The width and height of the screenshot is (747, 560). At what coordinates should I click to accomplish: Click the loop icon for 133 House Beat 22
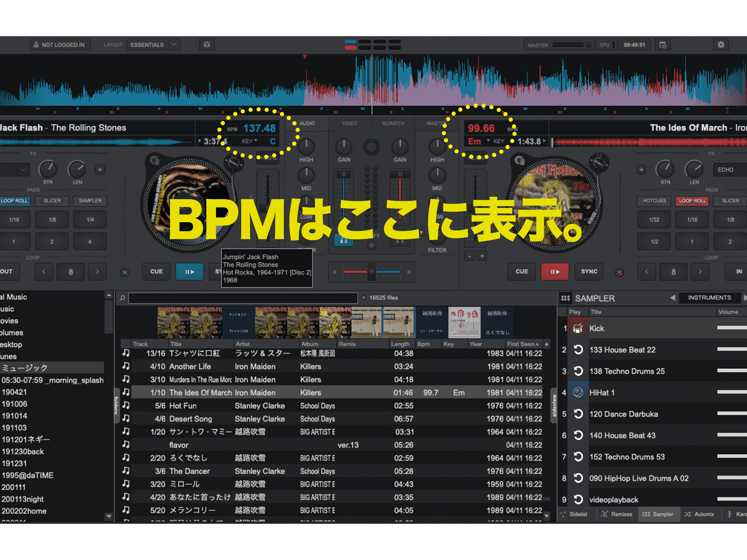pos(578,350)
